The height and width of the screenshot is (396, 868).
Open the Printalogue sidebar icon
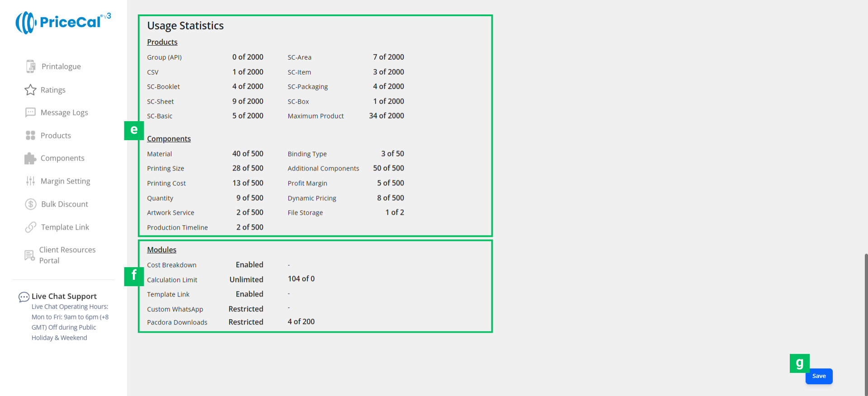click(30, 66)
